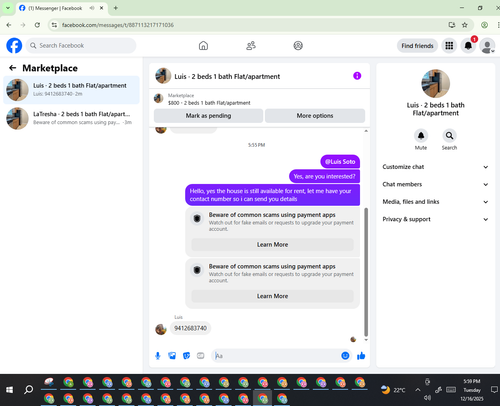500x406 pixels.
Task: Bookmark this page star icon
Action: pos(465,25)
